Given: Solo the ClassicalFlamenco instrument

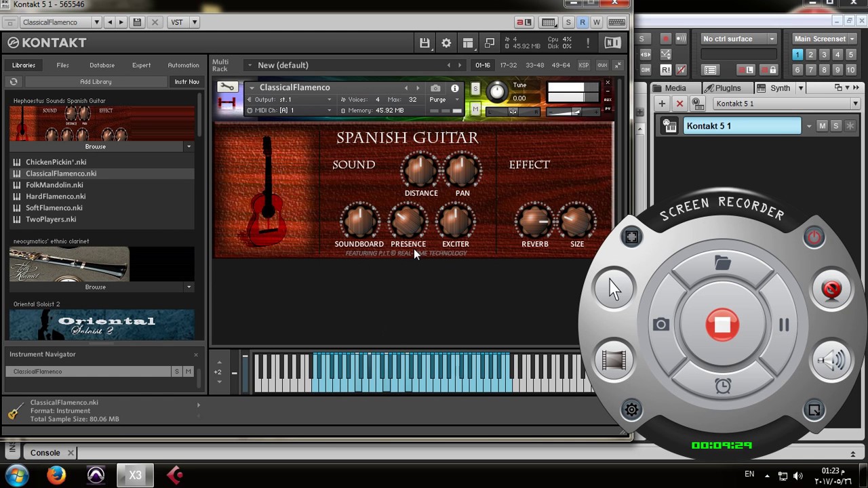Looking at the screenshot, I should (475, 89).
